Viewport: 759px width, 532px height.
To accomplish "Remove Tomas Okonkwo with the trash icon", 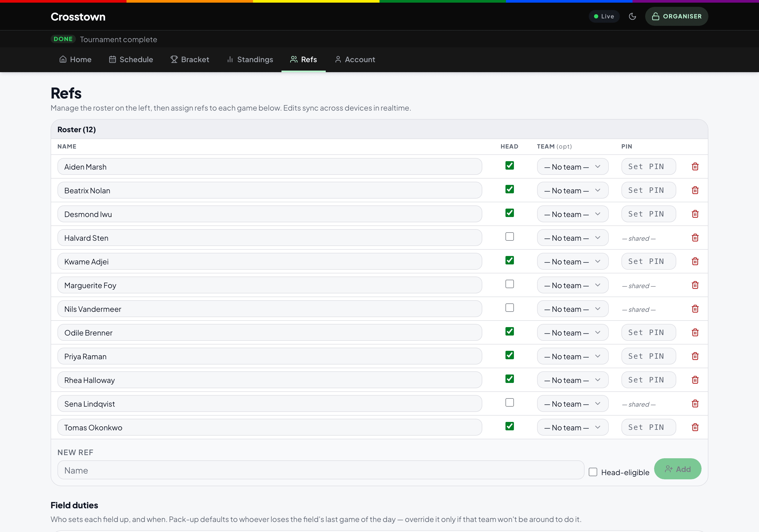I will (695, 427).
